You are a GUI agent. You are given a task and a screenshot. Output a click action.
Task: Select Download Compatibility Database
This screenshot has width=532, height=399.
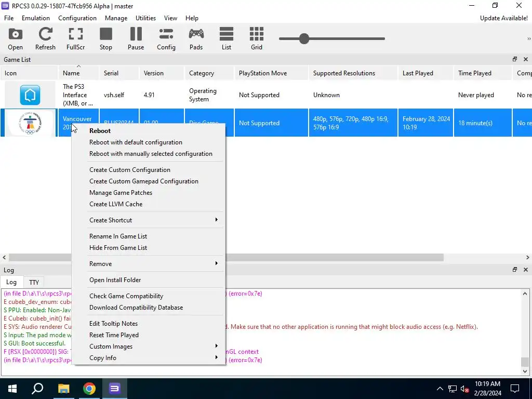pyautogui.click(x=149, y=308)
